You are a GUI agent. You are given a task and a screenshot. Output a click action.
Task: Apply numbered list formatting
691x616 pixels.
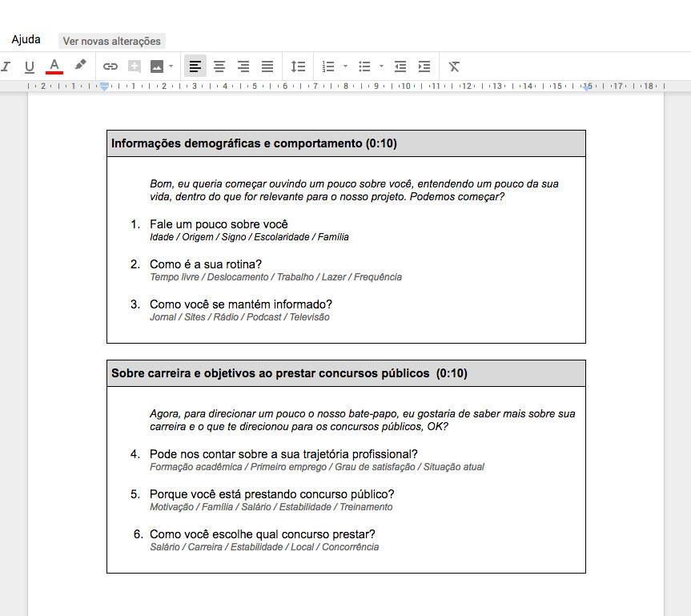[x=328, y=66]
